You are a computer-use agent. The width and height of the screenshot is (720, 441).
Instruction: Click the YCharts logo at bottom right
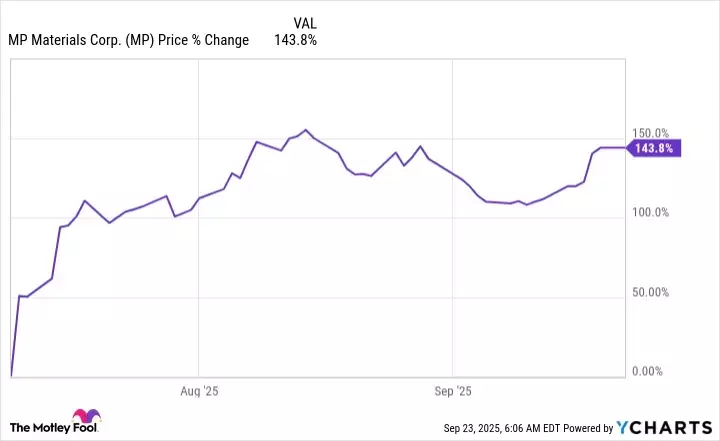(676, 428)
